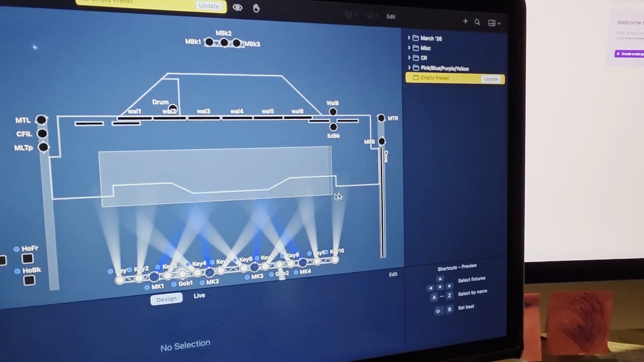
Task: Select the CFIL fixture icon
Action: point(42,134)
